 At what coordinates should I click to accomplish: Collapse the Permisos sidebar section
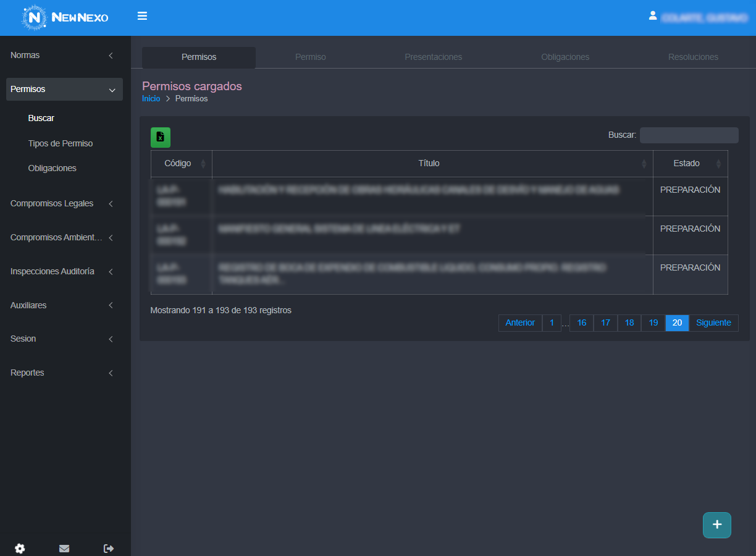coord(64,90)
